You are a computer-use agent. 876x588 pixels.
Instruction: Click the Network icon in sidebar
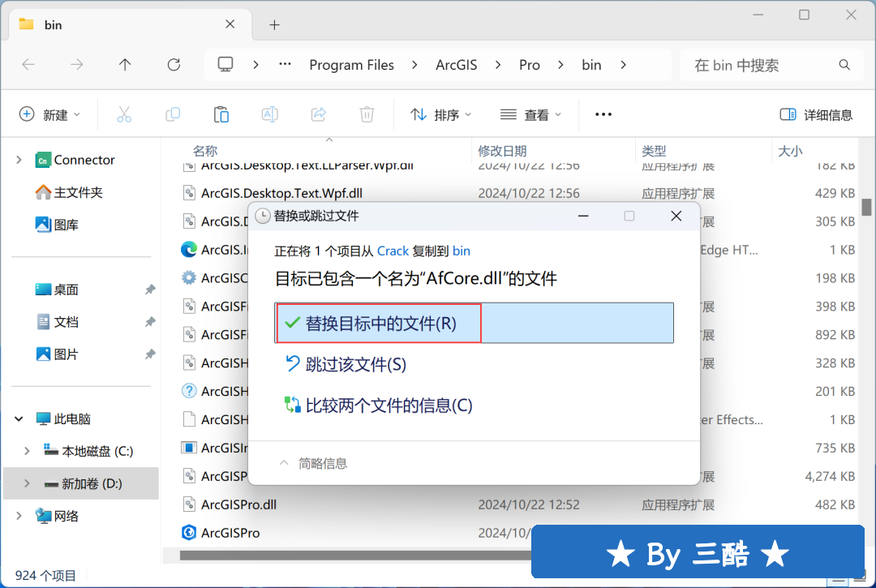tap(43, 516)
